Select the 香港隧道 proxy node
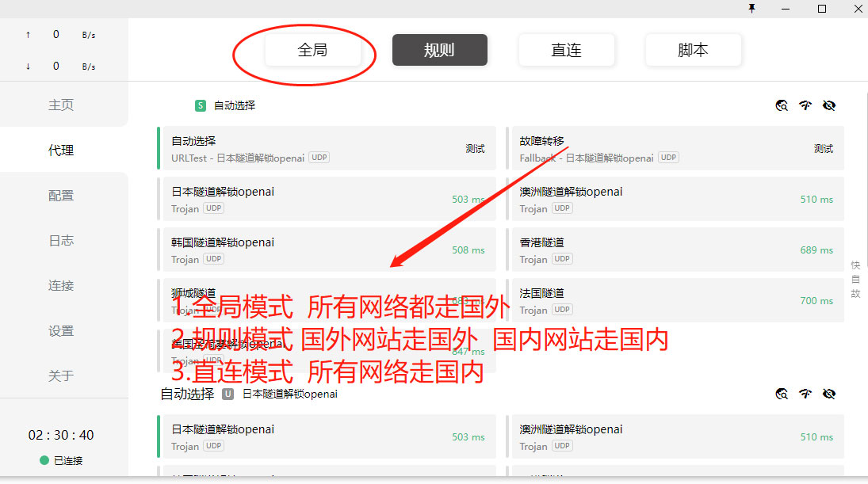 [674, 250]
